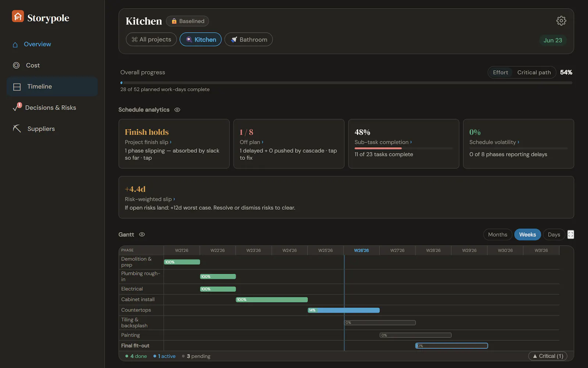Click the '+4.4d' risk slip value

[x=135, y=189]
